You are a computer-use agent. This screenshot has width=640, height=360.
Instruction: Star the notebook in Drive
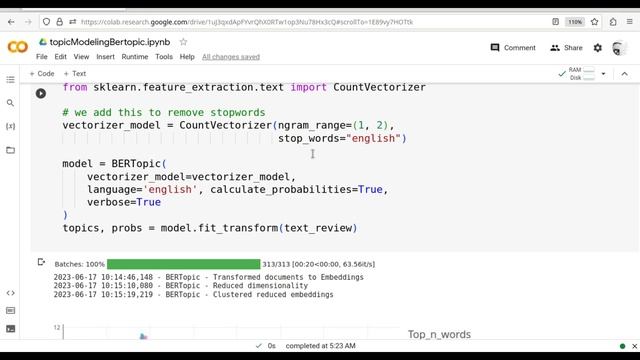point(183,42)
